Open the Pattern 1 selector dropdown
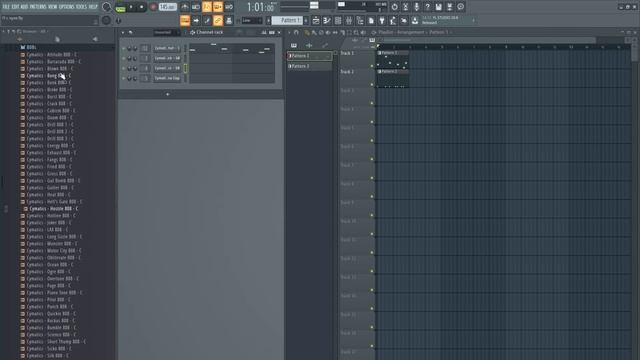This screenshot has height=360, width=640. tap(288, 20)
